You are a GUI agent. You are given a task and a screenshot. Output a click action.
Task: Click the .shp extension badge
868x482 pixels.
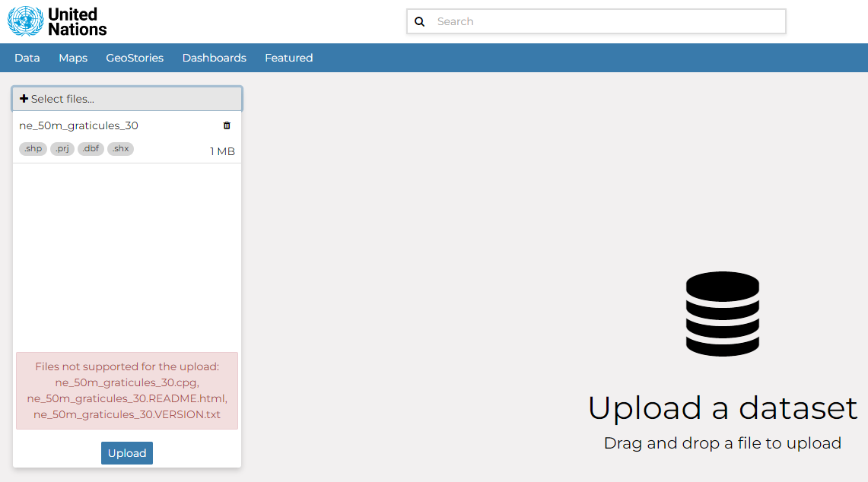coord(33,149)
